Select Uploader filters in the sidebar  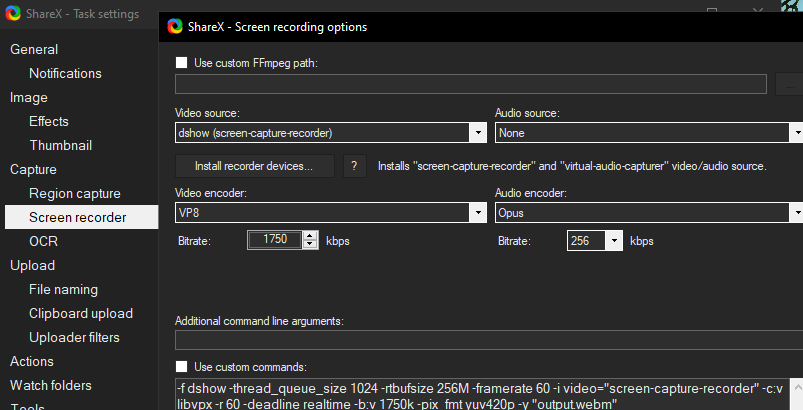74,337
